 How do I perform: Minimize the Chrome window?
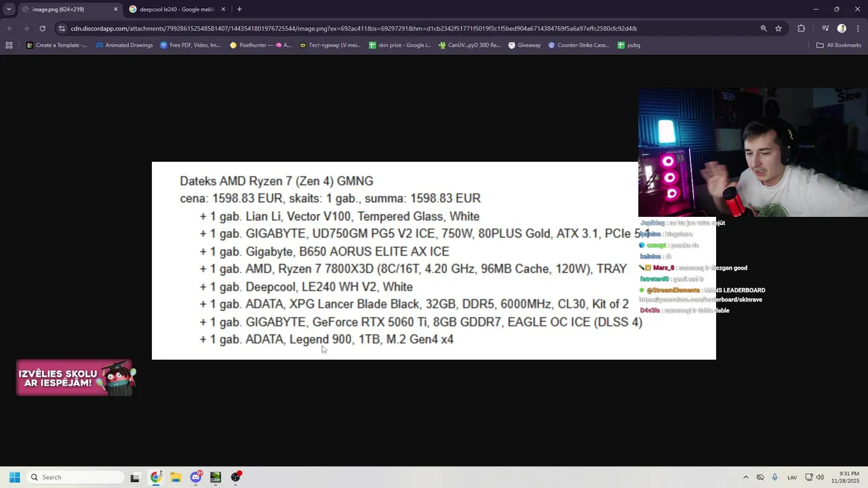816,9
